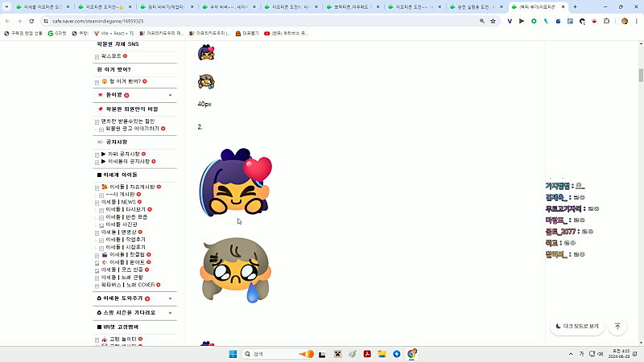Open the 왁타버스 | 노래 COVER board

click(x=128, y=285)
